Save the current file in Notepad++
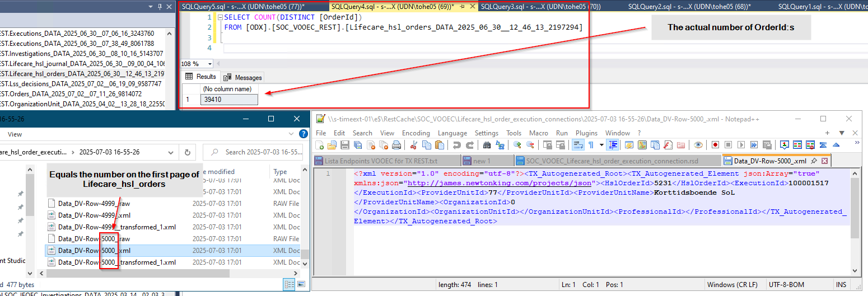Image resolution: width=868 pixels, height=296 pixels. 344,145
